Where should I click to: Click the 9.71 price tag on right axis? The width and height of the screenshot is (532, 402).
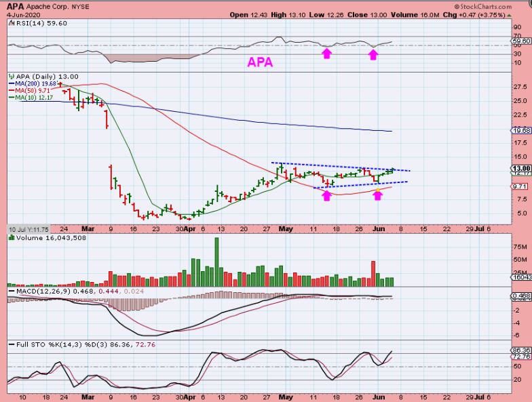(x=520, y=186)
